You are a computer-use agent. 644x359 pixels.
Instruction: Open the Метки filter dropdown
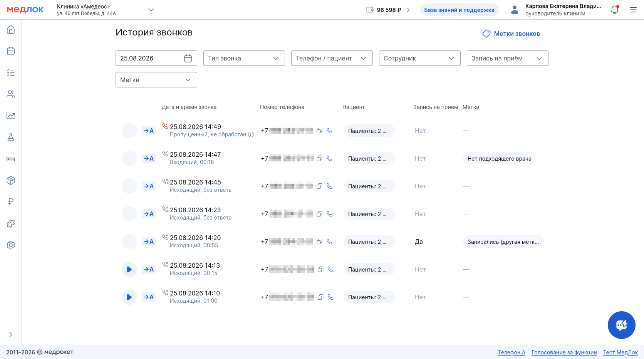click(156, 80)
